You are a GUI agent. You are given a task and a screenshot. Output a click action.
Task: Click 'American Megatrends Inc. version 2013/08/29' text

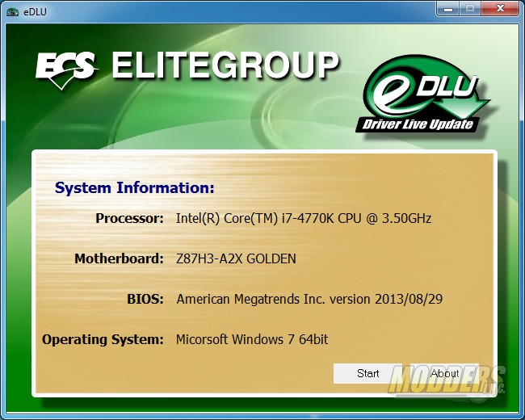coord(309,299)
